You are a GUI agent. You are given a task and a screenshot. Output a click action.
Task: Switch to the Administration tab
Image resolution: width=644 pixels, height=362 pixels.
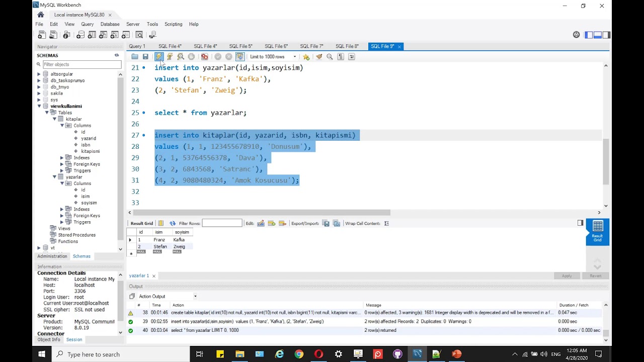[52, 256]
